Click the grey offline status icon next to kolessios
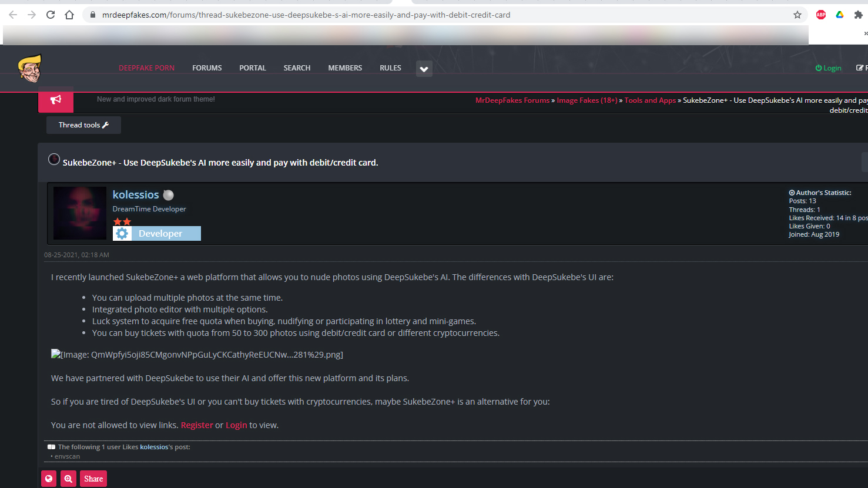Image resolution: width=868 pixels, height=488 pixels. click(168, 195)
